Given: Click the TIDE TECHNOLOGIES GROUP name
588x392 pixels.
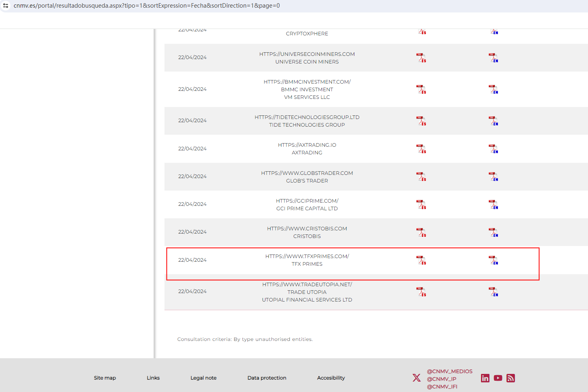Looking at the screenshot, I should click(x=307, y=125).
